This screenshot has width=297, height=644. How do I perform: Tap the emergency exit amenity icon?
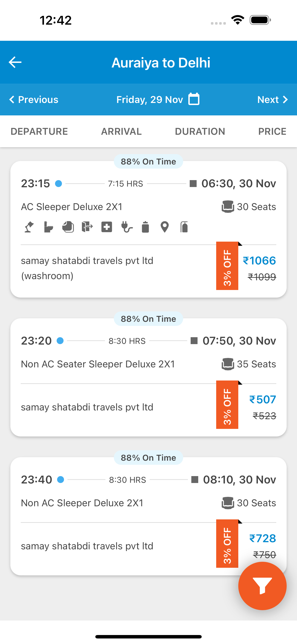87,227
